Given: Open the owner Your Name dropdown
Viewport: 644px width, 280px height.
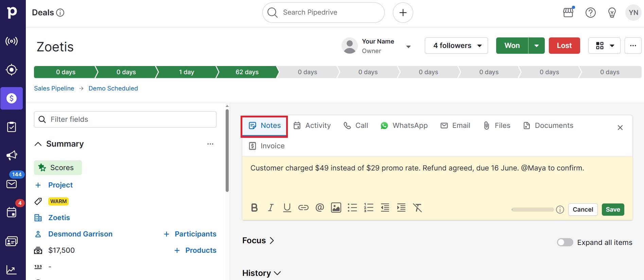Looking at the screenshot, I should [x=408, y=47].
